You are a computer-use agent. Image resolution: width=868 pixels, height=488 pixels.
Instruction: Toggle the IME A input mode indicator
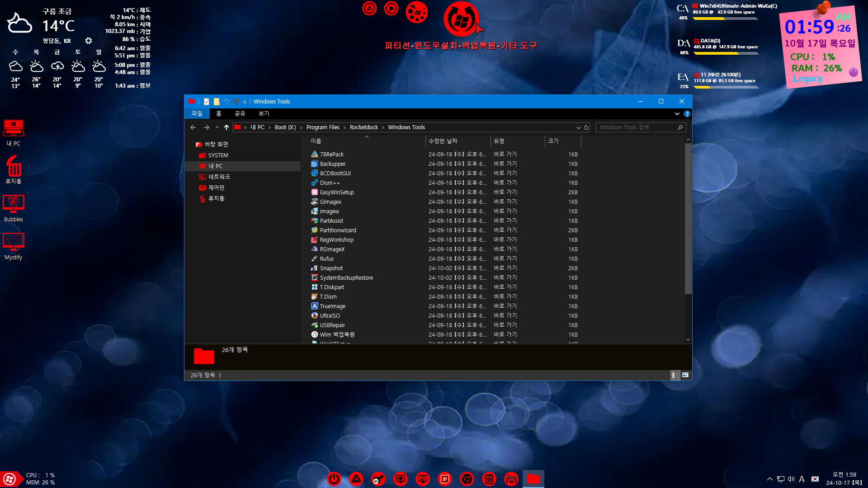point(802,479)
